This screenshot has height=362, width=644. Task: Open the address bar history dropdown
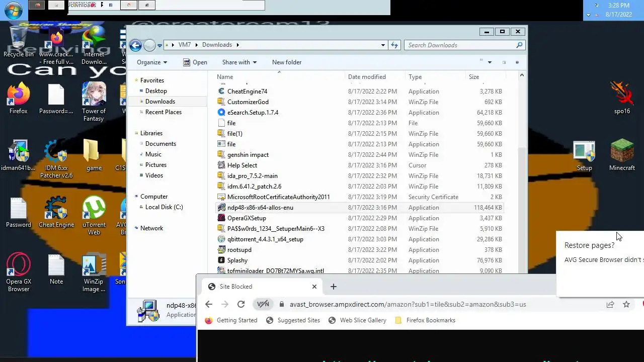[383, 45]
